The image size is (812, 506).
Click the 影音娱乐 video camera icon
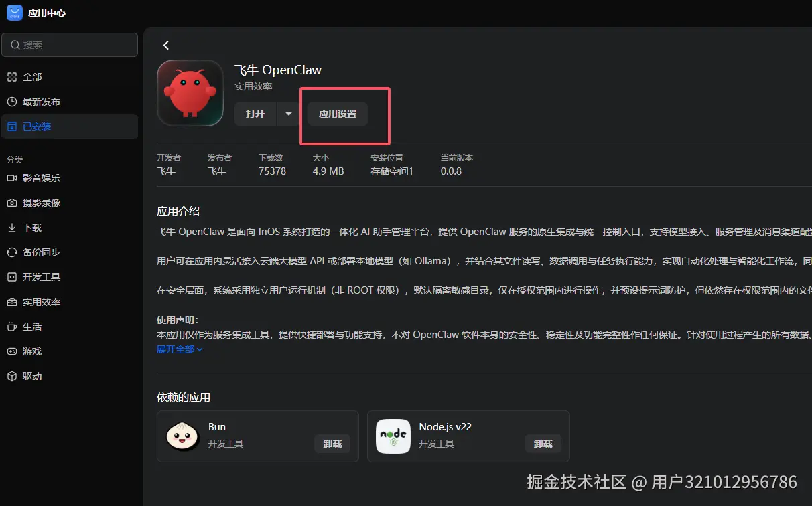click(12, 178)
